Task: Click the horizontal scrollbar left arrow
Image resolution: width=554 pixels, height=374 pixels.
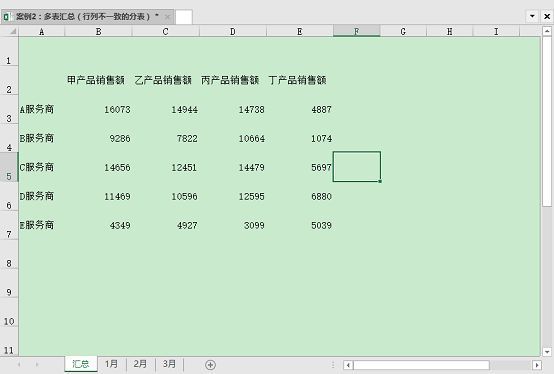Action: (x=348, y=365)
